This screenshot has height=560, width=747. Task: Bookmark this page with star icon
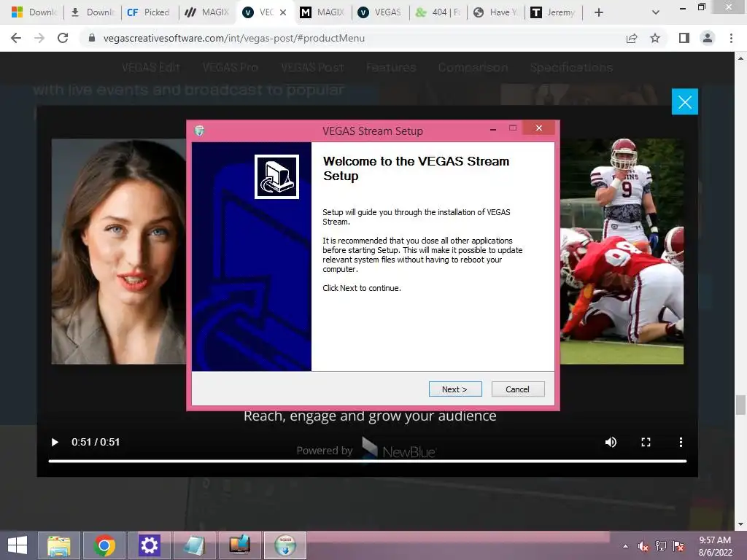655,38
